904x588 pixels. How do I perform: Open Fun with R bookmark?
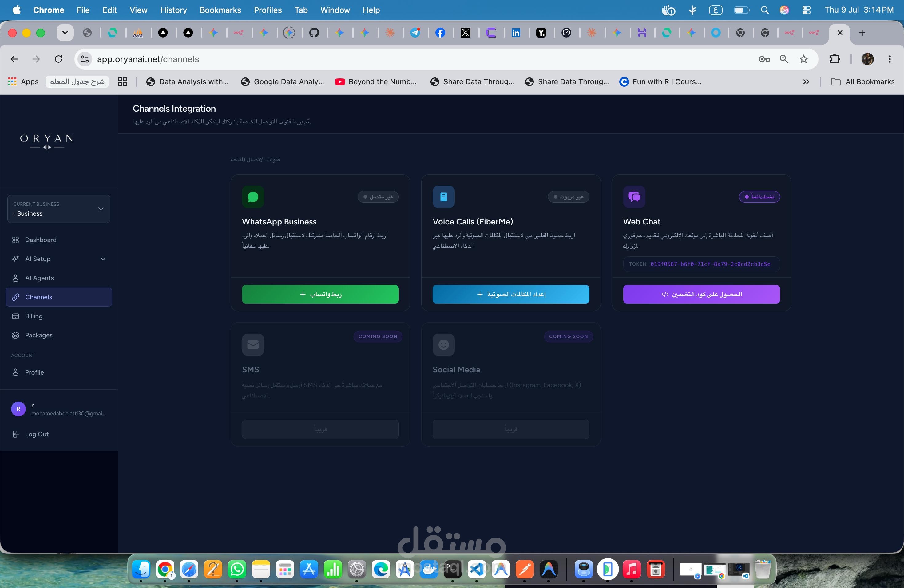coord(660,82)
